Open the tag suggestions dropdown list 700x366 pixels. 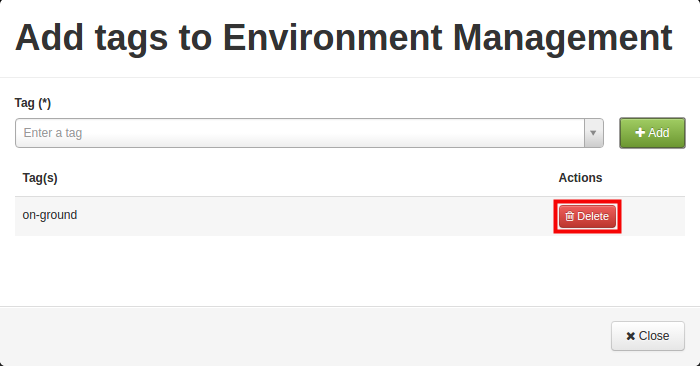[593, 133]
